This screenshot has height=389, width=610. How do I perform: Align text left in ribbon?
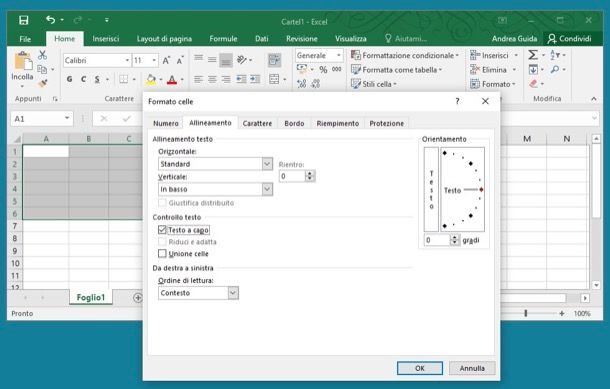[198, 79]
